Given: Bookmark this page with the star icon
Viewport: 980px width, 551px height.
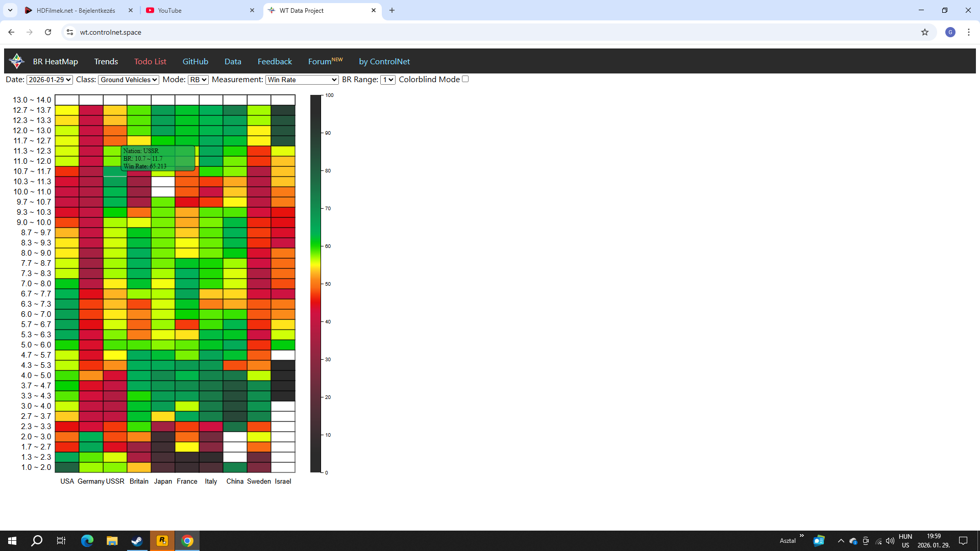Looking at the screenshot, I should [924, 32].
